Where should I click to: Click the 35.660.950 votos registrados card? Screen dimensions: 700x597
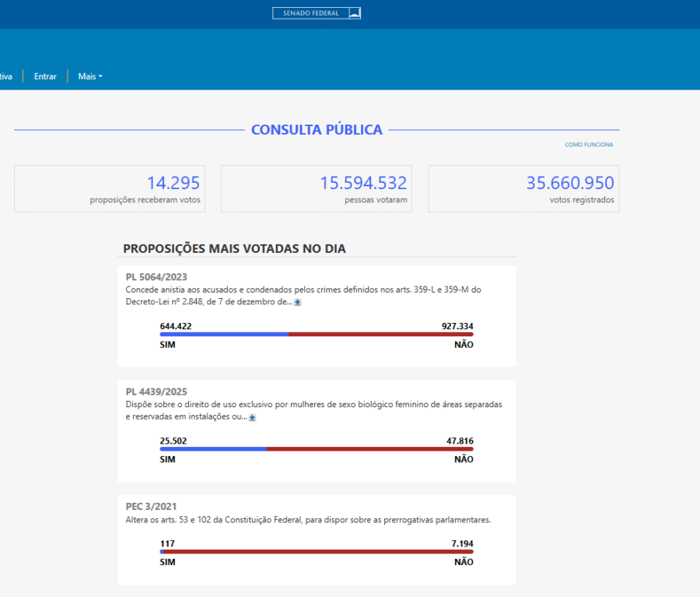click(x=523, y=188)
